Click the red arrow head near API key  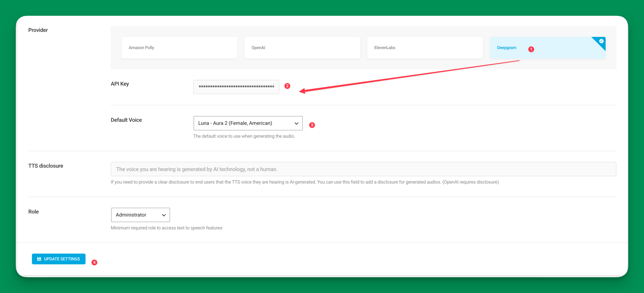tap(302, 91)
